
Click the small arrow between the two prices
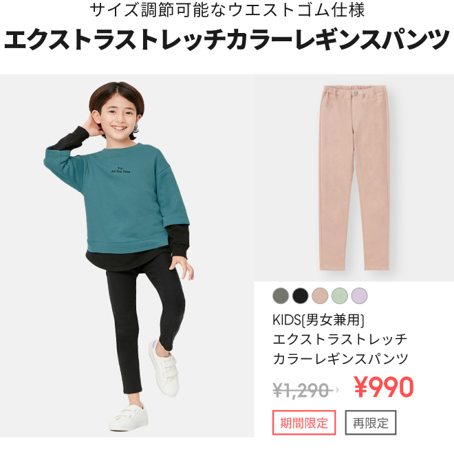click(x=337, y=390)
